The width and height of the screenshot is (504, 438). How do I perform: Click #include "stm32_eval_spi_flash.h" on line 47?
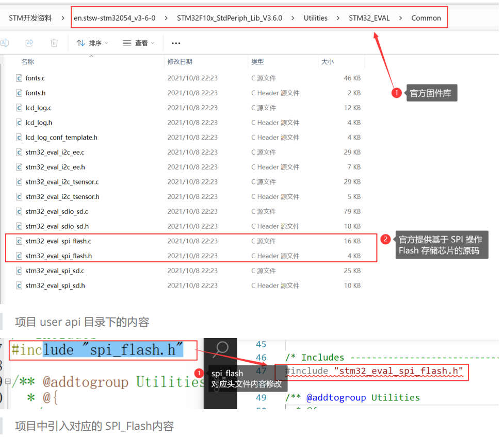pyautogui.click(x=374, y=371)
